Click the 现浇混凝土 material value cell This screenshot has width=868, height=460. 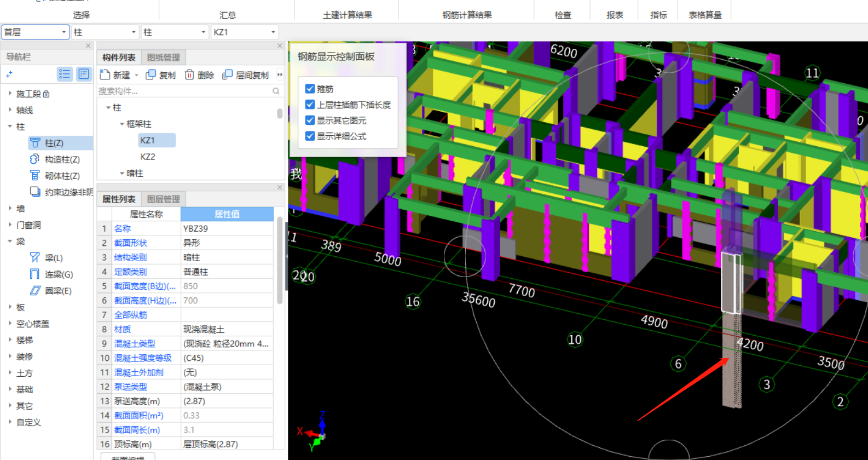pyautogui.click(x=227, y=329)
